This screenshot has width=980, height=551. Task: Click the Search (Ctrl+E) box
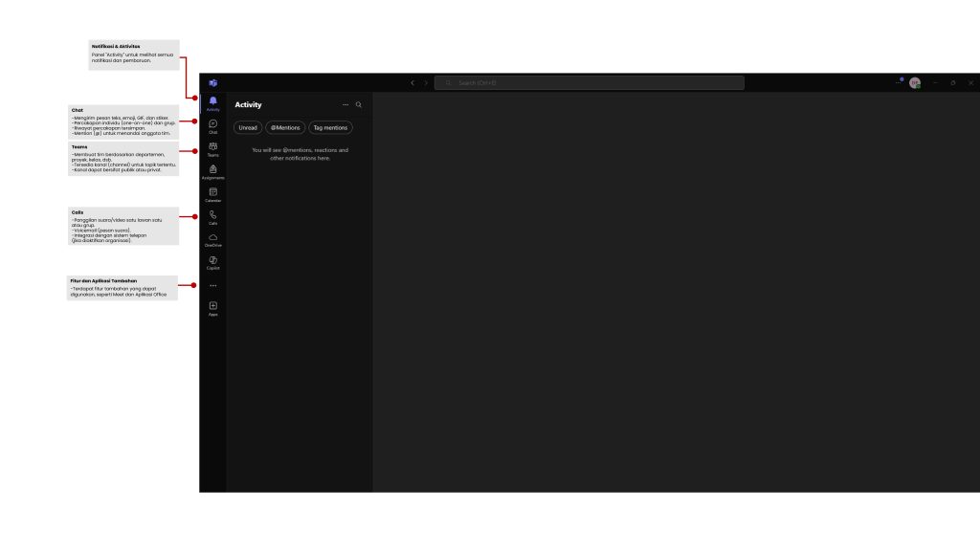[589, 83]
